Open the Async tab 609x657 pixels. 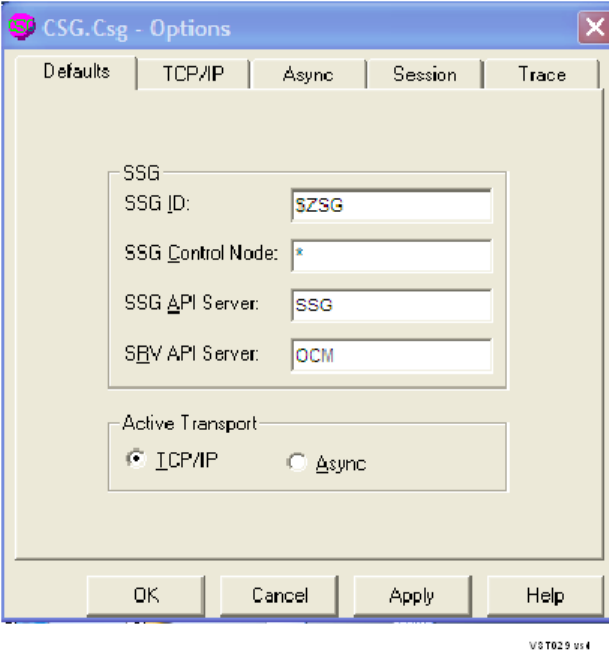[x=308, y=74]
